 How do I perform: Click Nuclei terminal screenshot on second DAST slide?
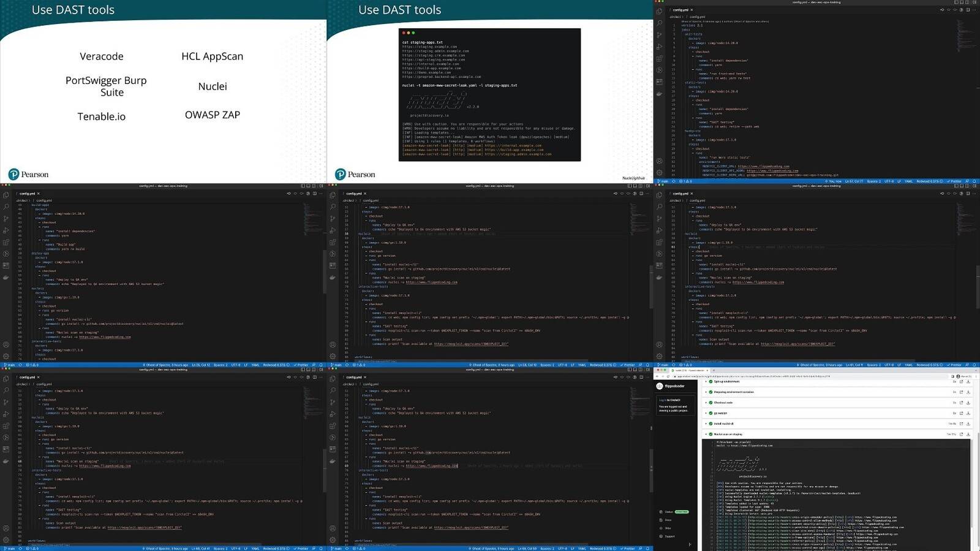(x=489, y=95)
